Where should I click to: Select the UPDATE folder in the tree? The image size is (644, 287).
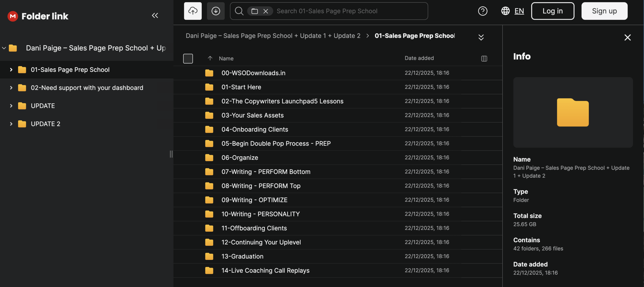coord(43,106)
